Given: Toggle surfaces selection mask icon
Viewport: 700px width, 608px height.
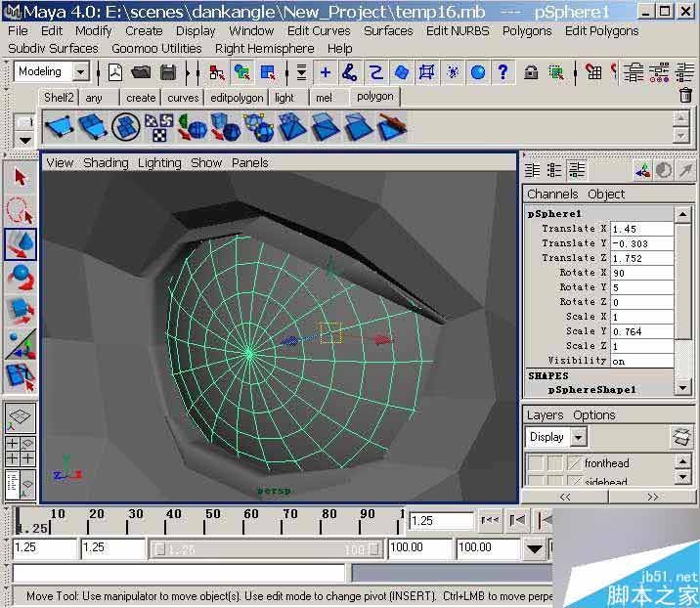Looking at the screenshot, I should tap(402, 72).
